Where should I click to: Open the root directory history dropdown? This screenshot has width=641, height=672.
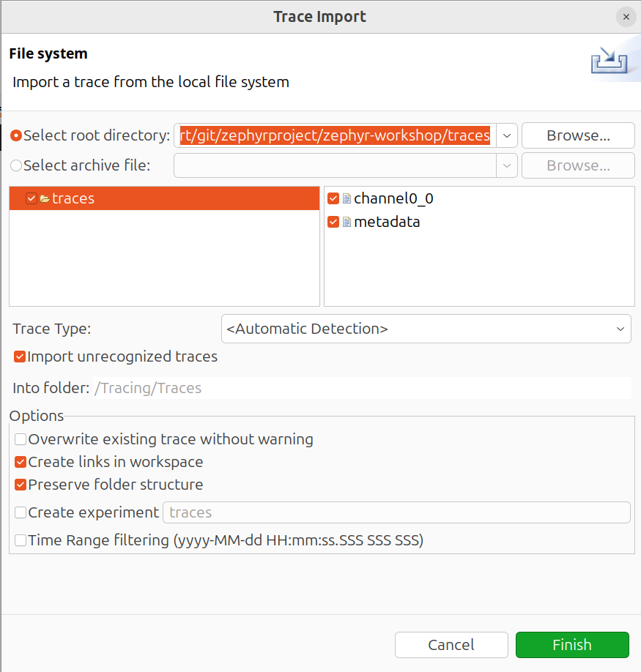point(507,135)
